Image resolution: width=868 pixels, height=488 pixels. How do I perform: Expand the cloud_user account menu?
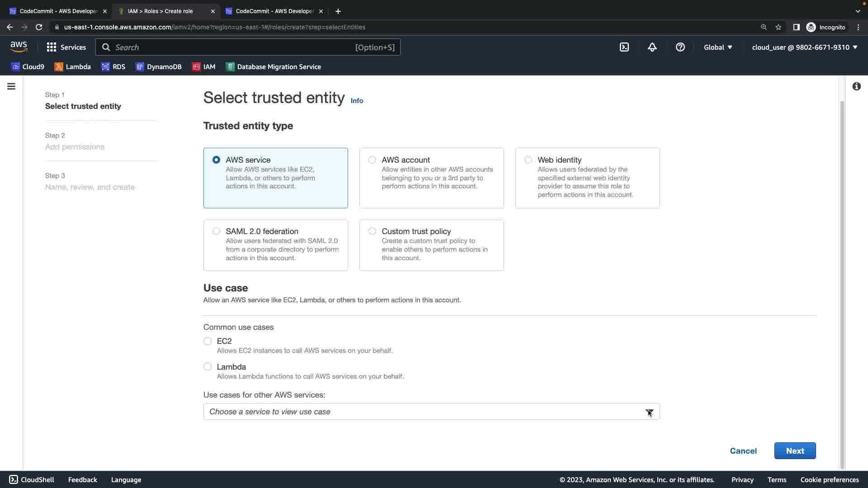pyautogui.click(x=804, y=47)
